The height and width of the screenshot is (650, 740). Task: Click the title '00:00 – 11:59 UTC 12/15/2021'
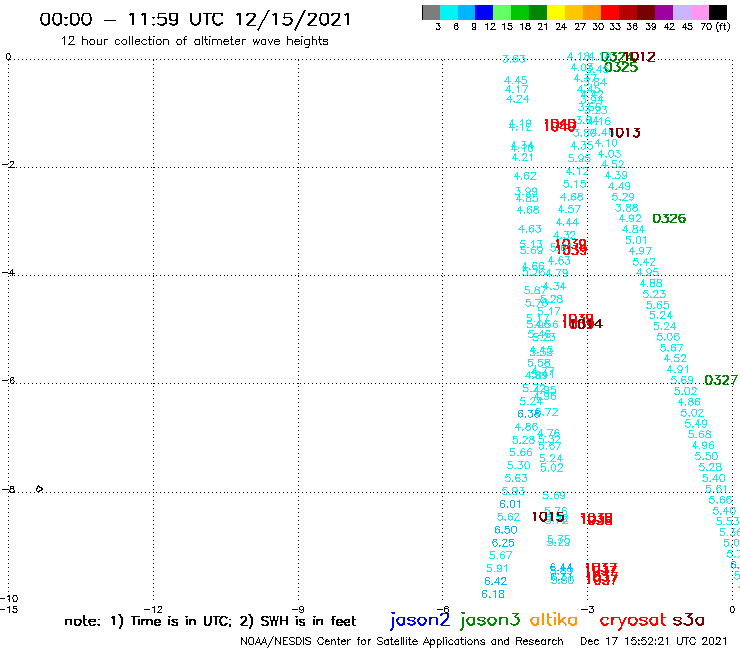[x=195, y=19]
